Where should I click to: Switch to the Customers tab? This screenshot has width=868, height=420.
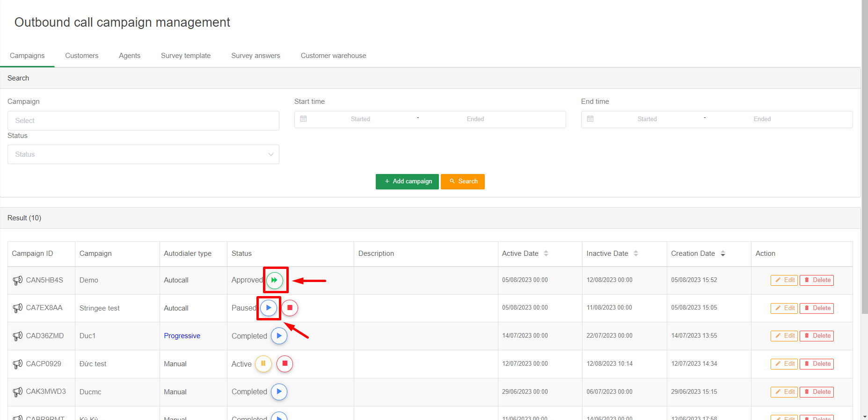pos(81,56)
